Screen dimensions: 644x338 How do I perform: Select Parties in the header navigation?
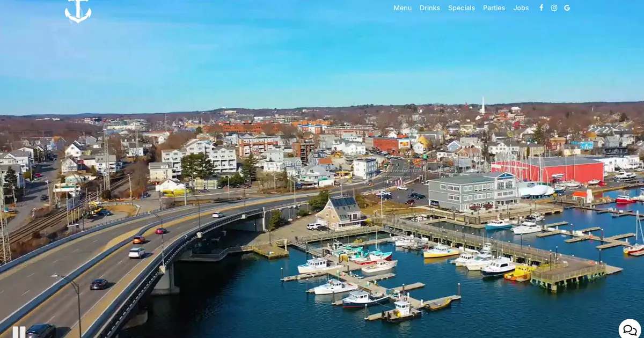494,8
